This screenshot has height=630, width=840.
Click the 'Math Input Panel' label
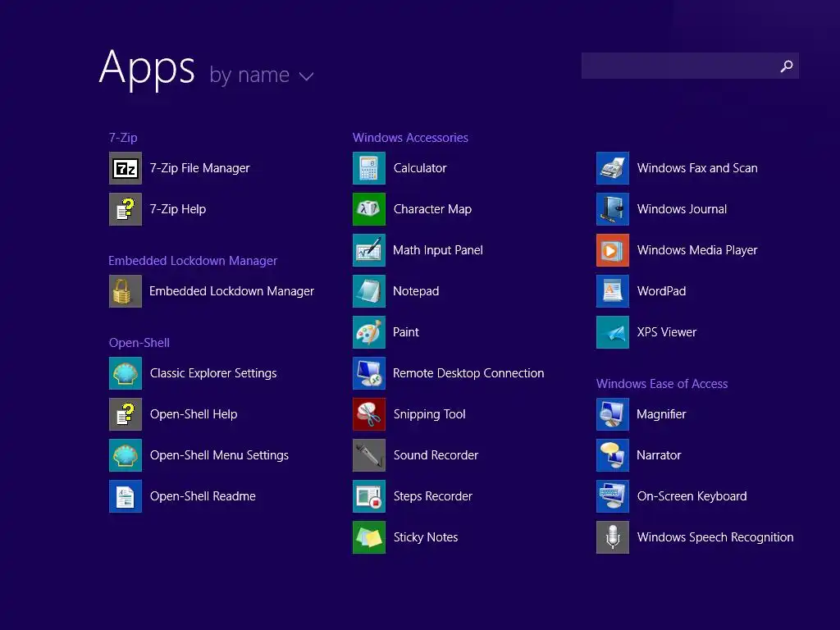[438, 250]
